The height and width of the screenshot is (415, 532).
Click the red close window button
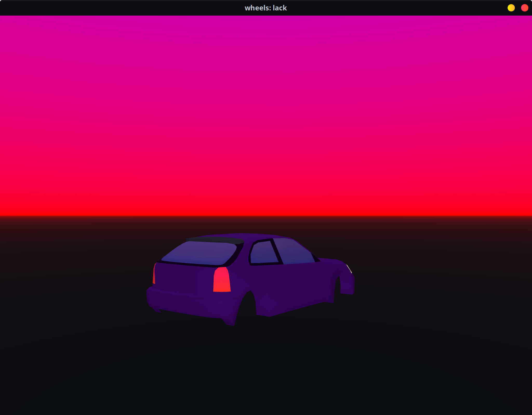pyautogui.click(x=524, y=8)
